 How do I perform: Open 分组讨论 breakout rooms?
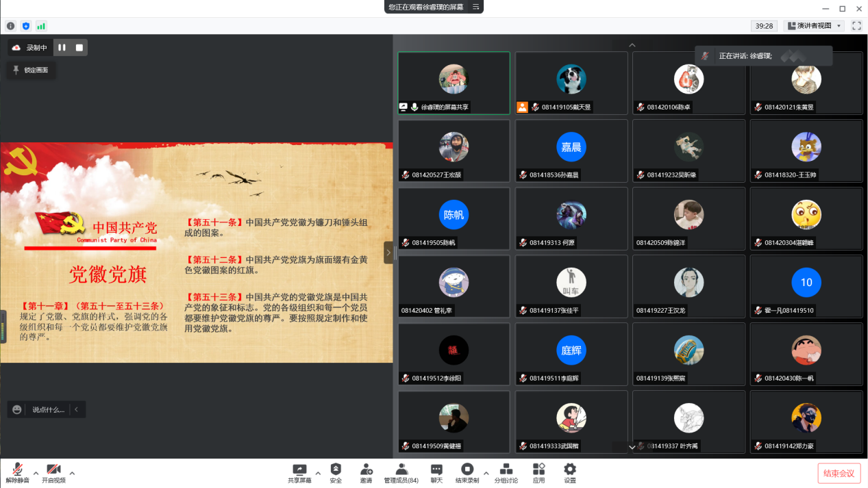(x=506, y=474)
